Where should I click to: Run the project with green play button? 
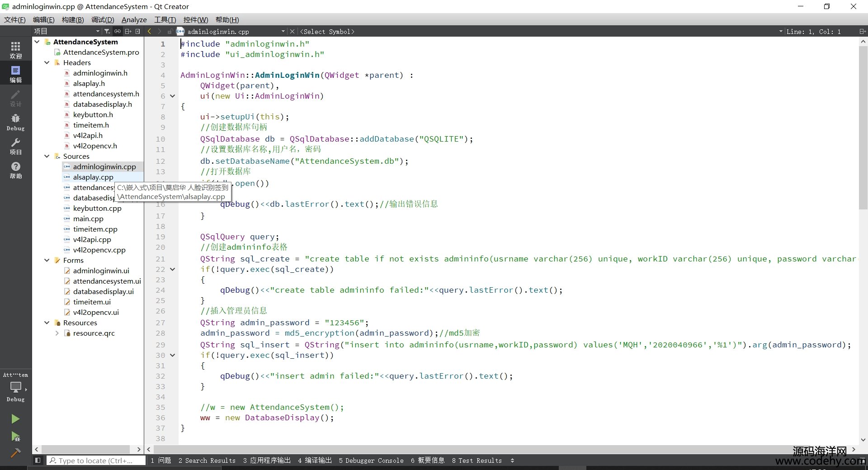point(15,419)
